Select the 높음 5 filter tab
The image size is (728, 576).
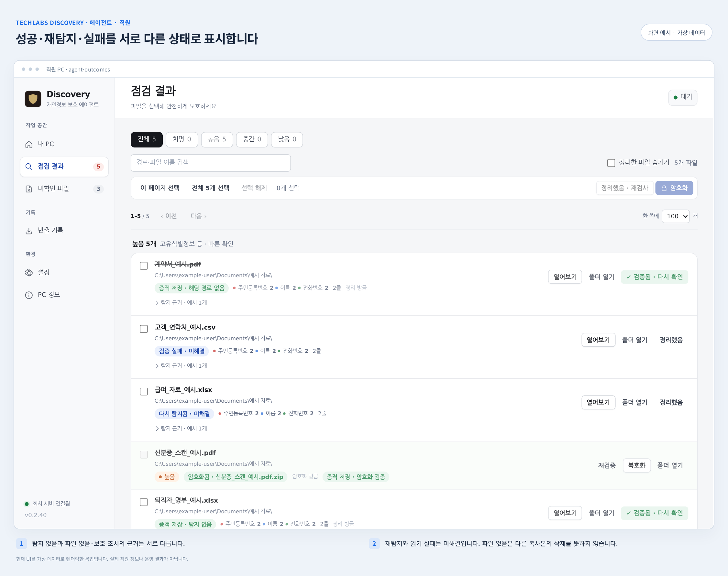217,140
